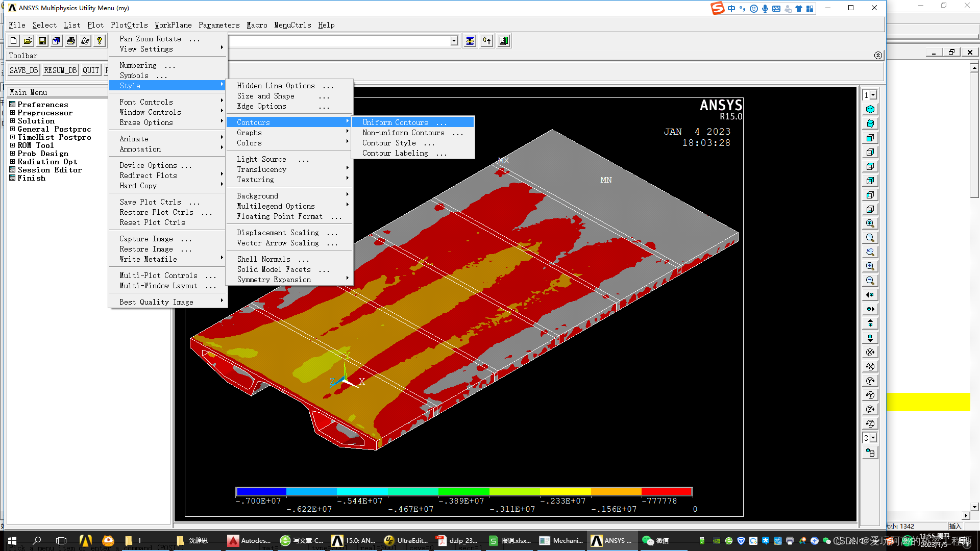The width and height of the screenshot is (980, 551).
Task: Open the command input dropdown arrow
Action: click(x=454, y=41)
